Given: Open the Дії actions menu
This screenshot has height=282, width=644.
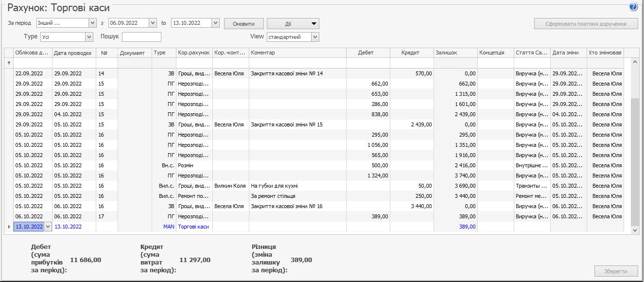Looking at the screenshot, I should coord(293,23).
